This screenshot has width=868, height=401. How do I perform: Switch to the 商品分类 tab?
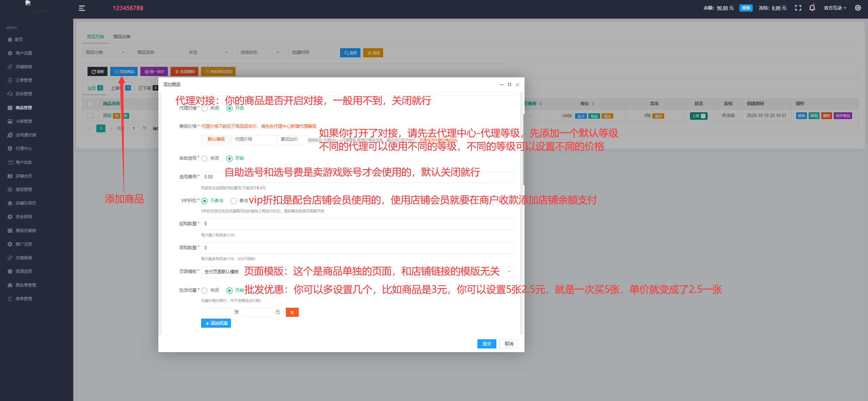click(x=122, y=37)
